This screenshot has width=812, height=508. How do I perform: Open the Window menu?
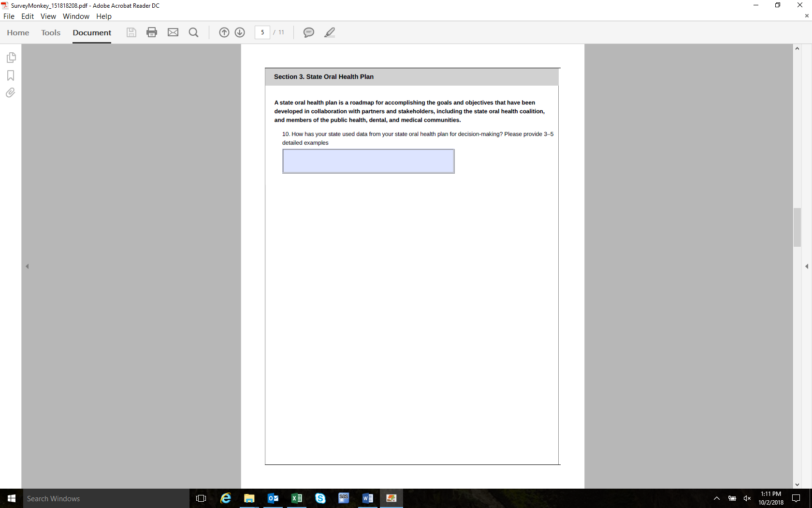76,16
